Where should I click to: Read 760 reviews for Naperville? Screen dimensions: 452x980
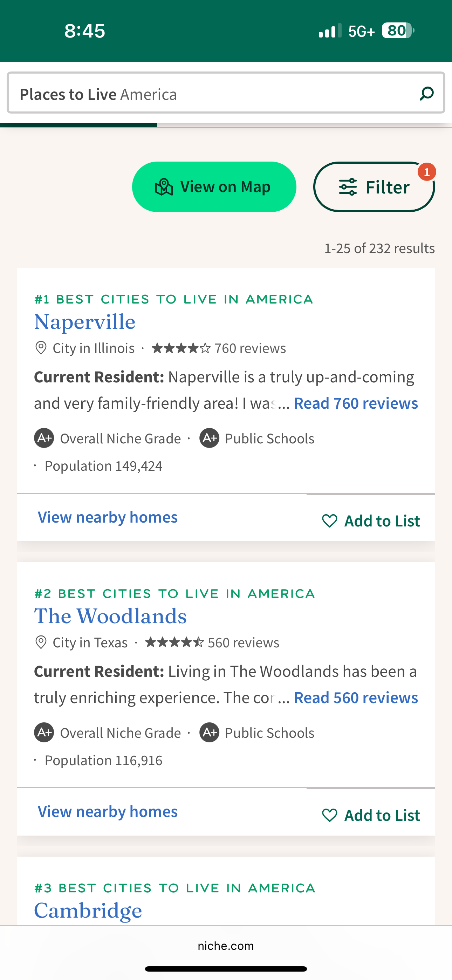pos(356,403)
